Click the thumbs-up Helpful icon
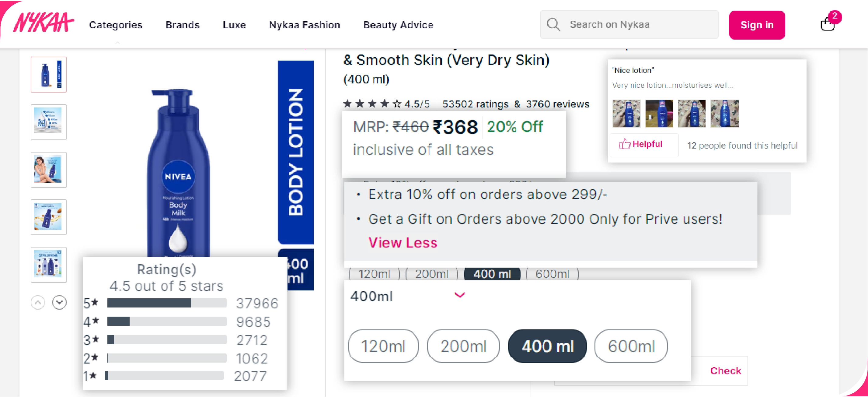Viewport: 868px width, 397px height. coord(625,144)
